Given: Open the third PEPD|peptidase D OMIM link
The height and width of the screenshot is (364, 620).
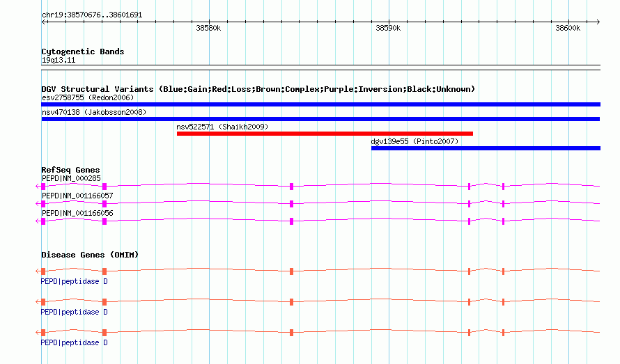Looking at the screenshot, I should pyautogui.click(x=74, y=342).
